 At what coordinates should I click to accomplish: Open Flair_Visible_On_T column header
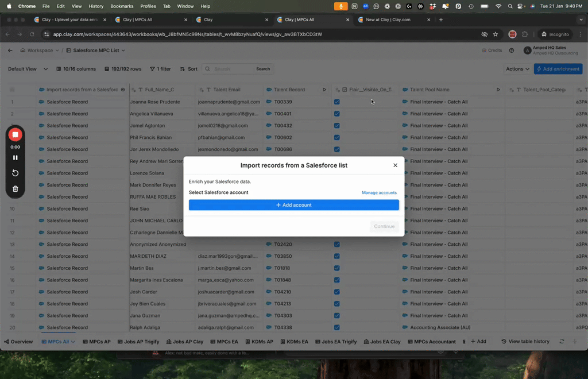(365, 90)
